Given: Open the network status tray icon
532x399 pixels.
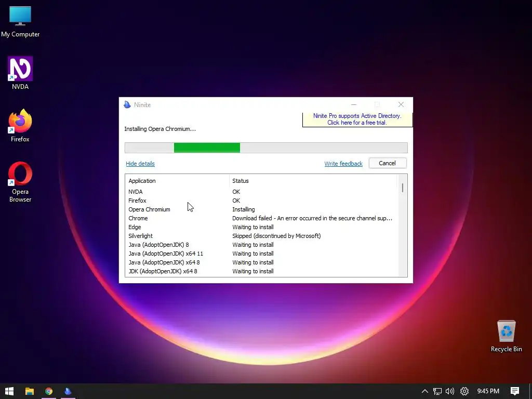Looking at the screenshot, I should coord(437,391).
